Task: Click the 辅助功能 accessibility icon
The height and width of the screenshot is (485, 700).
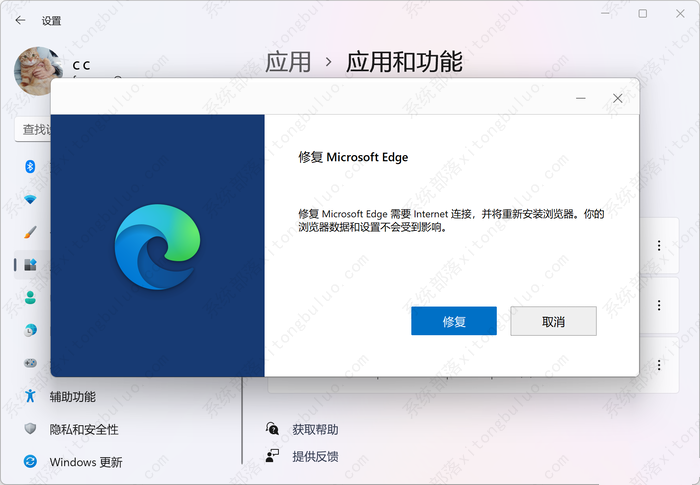Action: click(30, 396)
